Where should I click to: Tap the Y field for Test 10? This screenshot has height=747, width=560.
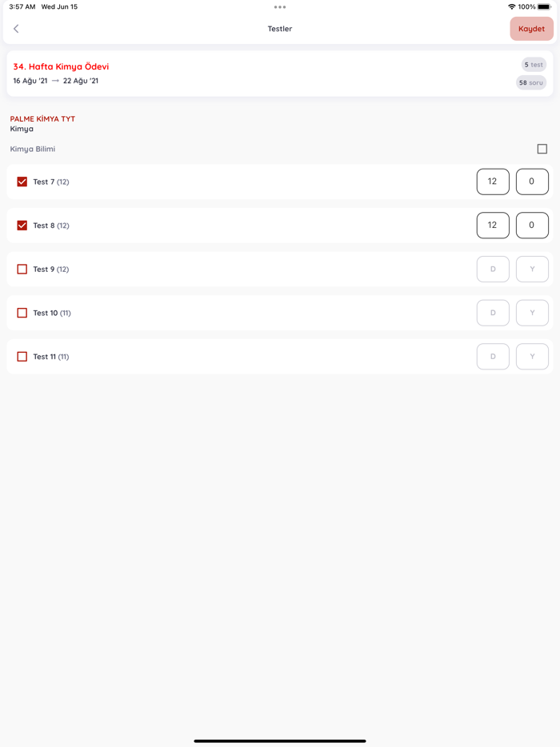pos(532,313)
